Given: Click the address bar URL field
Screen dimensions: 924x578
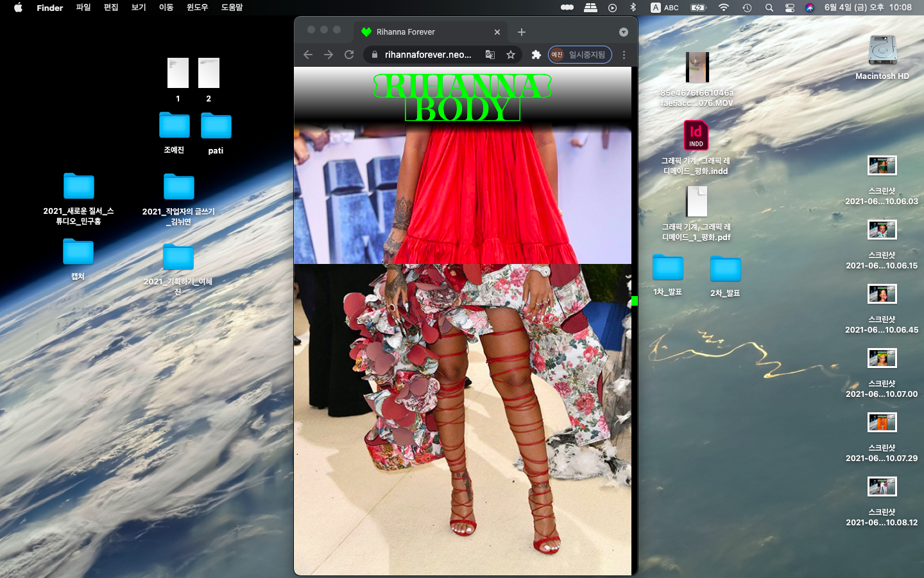Looking at the screenshot, I should [x=428, y=55].
